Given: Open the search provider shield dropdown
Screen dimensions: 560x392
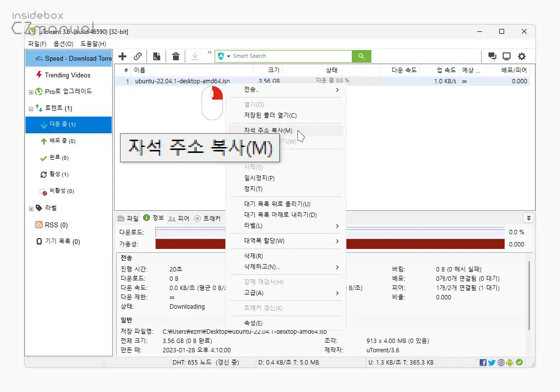Looking at the screenshot, I should tap(223, 56).
